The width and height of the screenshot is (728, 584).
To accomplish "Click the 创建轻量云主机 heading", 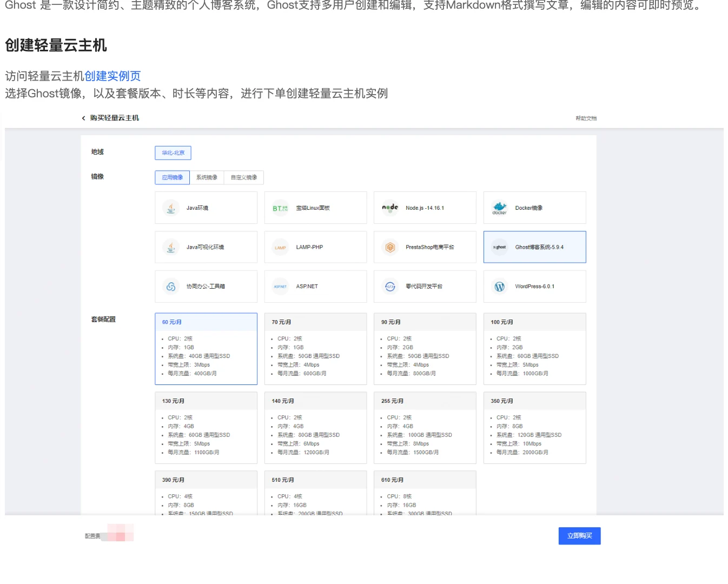I will pyautogui.click(x=56, y=45).
